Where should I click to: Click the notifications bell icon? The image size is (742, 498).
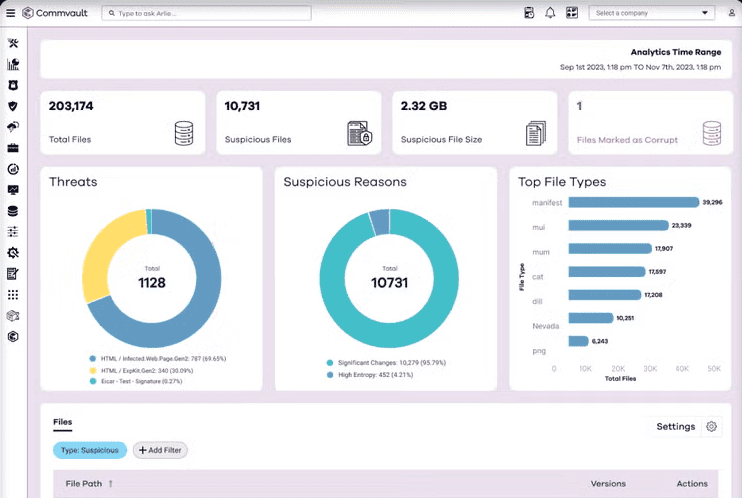point(550,13)
